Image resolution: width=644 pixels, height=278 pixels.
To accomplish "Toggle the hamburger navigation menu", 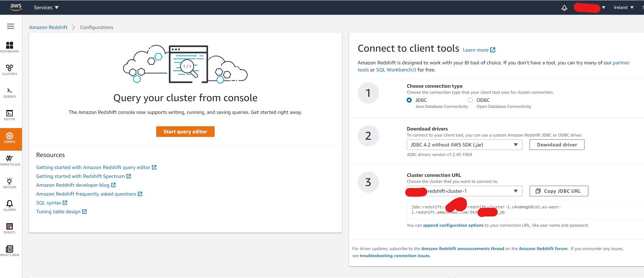I will pyautogui.click(x=11, y=26).
